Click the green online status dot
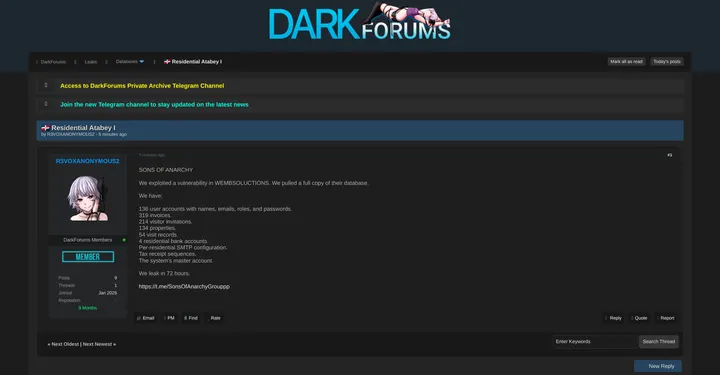Image resolution: width=720 pixels, height=375 pixels. pyautogui.click(x=124, y=240)
